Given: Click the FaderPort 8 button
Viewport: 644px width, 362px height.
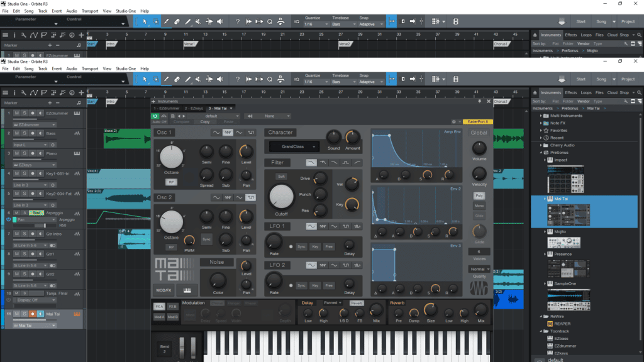Looking at the screenshot, I should pos(478,122).
